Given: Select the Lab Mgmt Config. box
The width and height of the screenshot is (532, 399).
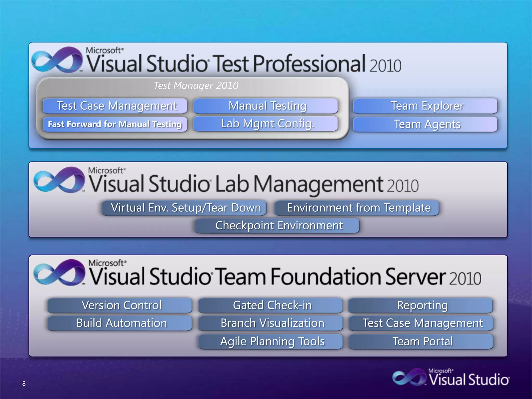Looking at the screenshot, I should (266, 124).
